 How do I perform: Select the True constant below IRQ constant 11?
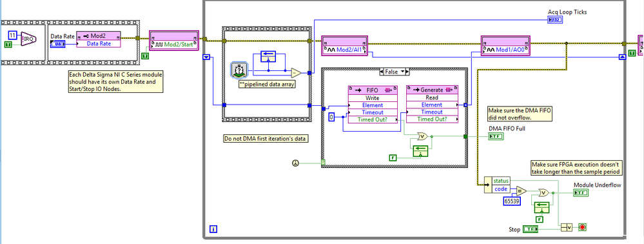pyautogui.click(x=8, y=45)
